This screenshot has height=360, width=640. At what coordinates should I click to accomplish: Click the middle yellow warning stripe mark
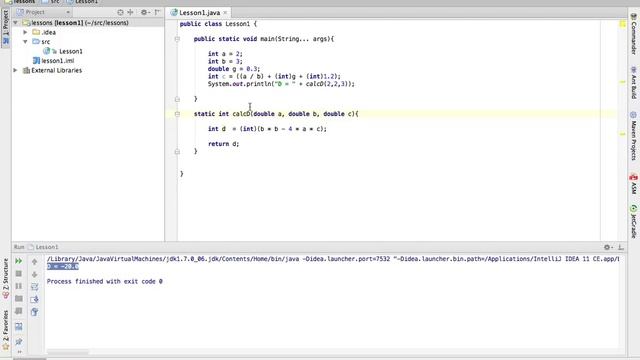pos(622,82)
